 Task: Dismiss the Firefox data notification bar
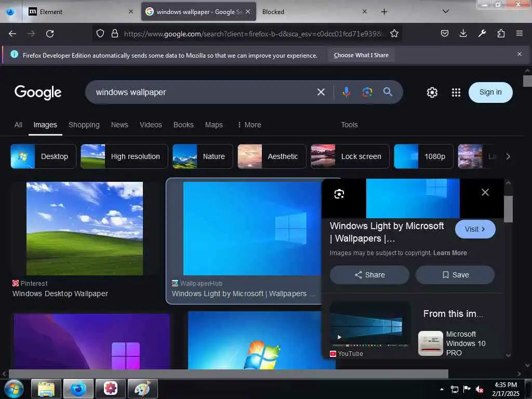520,54
